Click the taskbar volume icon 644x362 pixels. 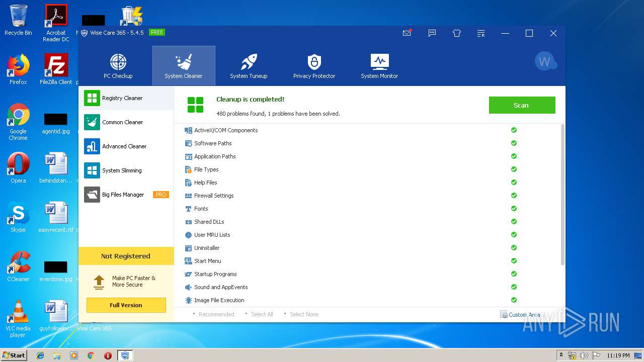click(x=584, y=355)
